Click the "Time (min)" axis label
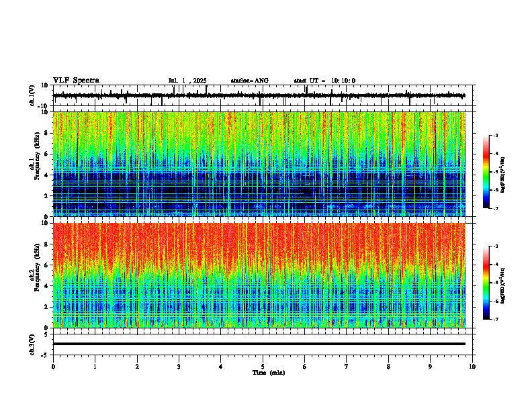This screenshot has height=411, width=532. (269, 373)
